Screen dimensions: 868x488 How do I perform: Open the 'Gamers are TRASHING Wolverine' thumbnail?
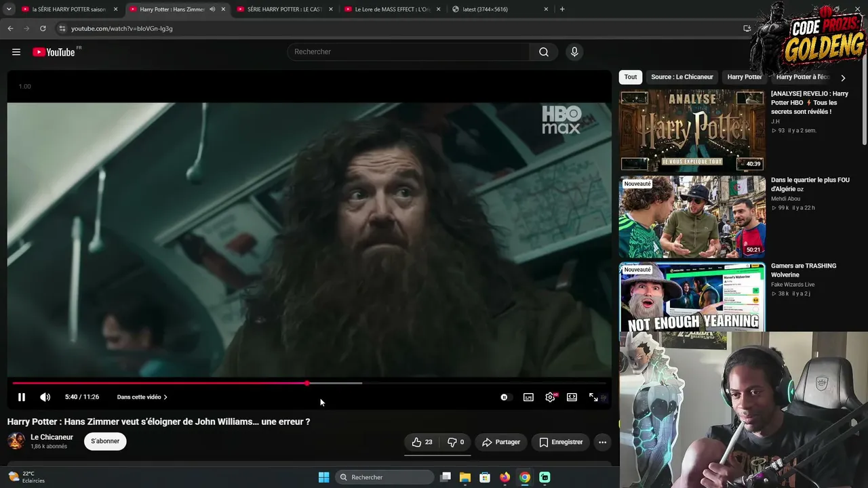(692, 297)
